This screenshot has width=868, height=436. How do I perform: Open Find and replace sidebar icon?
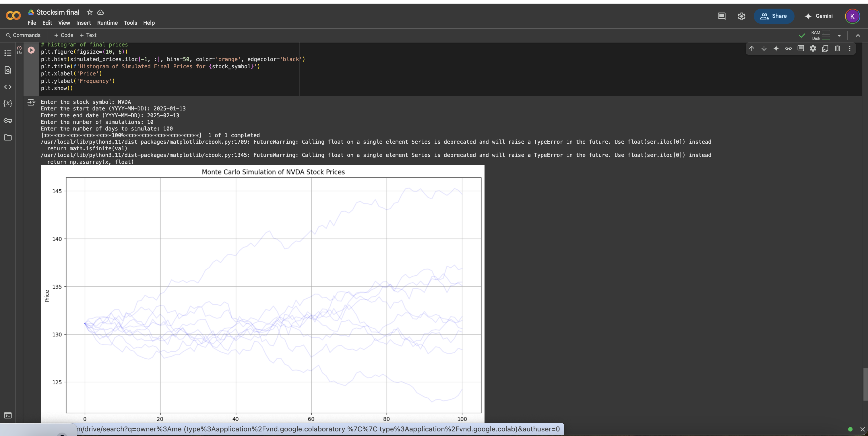tap(8, 70)
